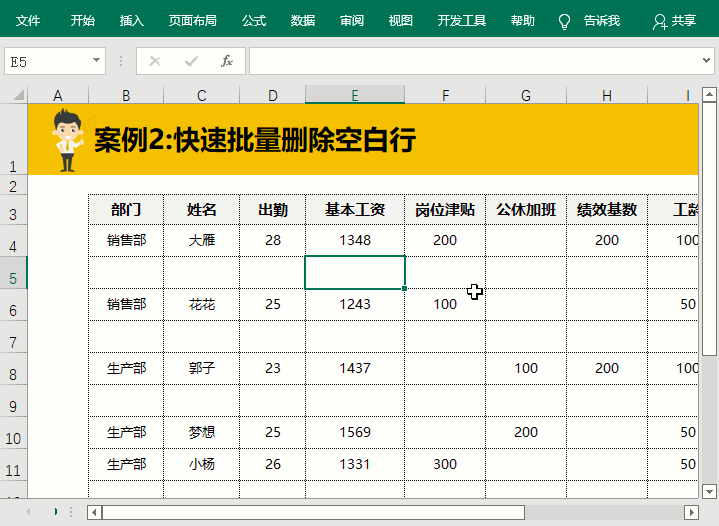Select row 7 header
Viewport: 719px width, 526px height.
[x=13, y=342]
